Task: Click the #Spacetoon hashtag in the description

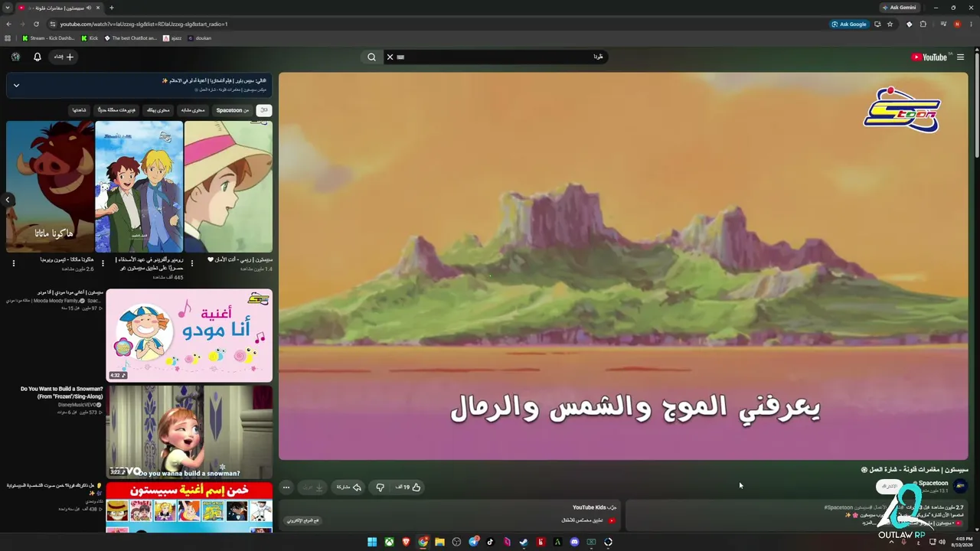Action: 838,507
